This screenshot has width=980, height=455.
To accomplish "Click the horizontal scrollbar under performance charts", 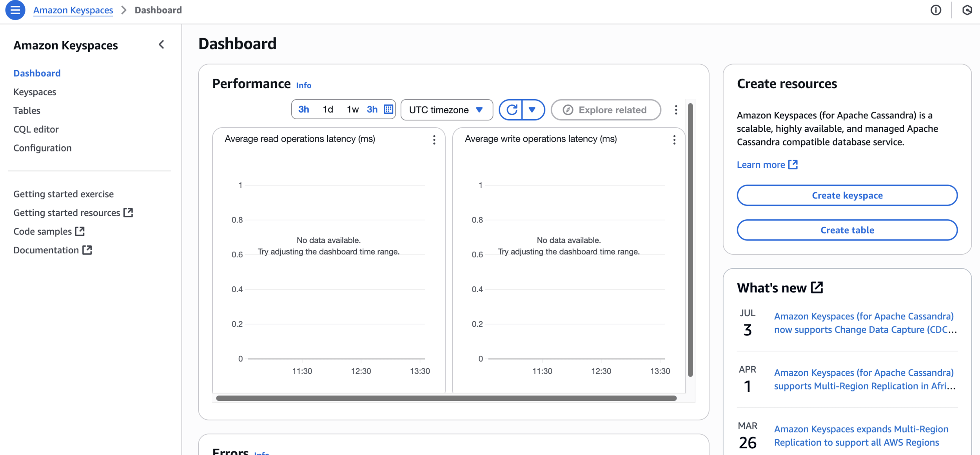I will pos(446,398).
